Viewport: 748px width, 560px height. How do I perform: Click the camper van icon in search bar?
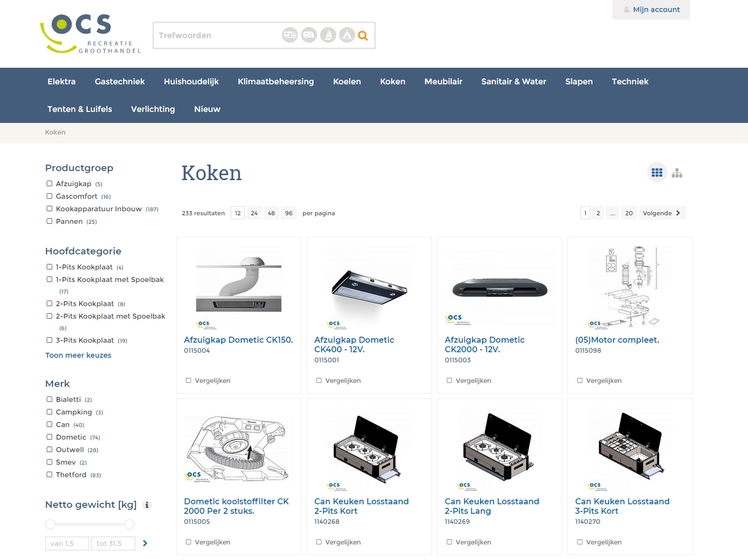point(290,35)
